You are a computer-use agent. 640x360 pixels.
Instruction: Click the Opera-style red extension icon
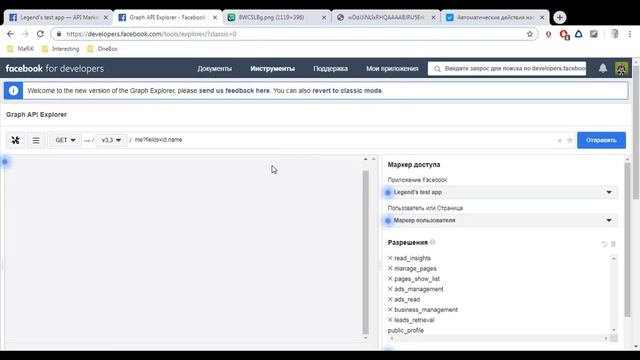coord(549,34)
